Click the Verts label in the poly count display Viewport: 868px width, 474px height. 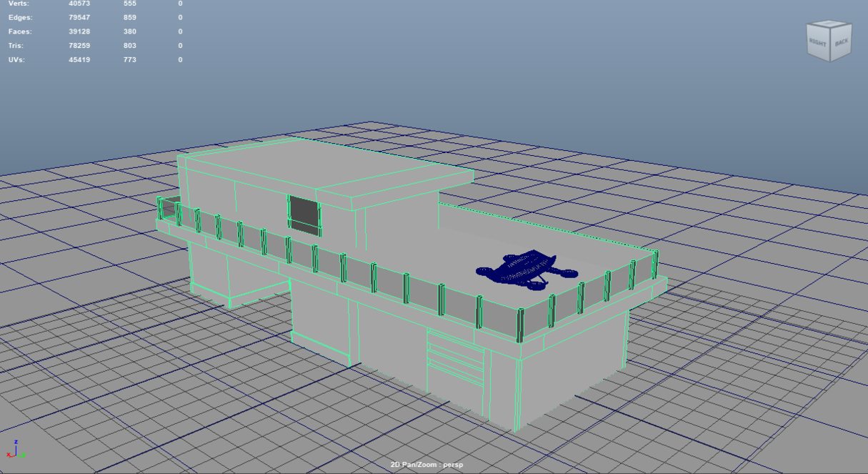tap(19, 4)
